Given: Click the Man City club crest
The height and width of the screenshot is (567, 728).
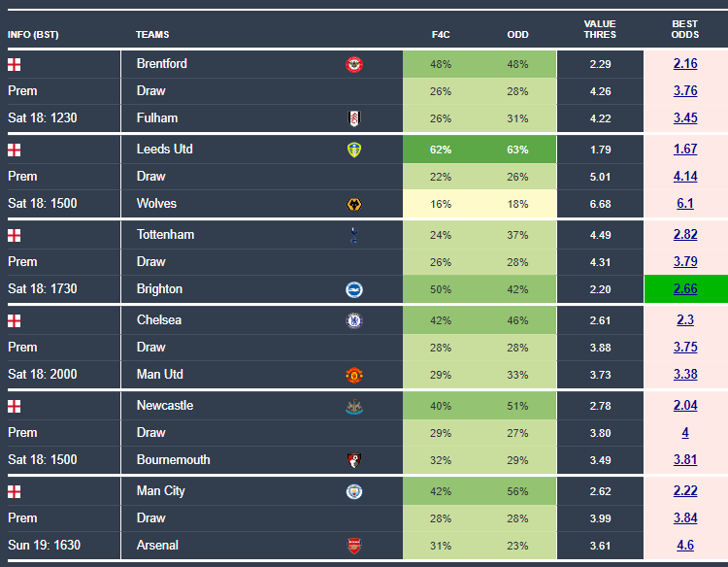Looking at the screenshot, I should [354, 491].
